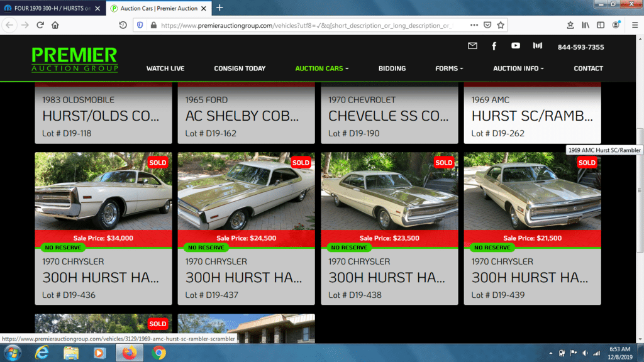Click the email envelope icon in header
644x362 pixels.
pyautogui.click(x=472, y=46)
